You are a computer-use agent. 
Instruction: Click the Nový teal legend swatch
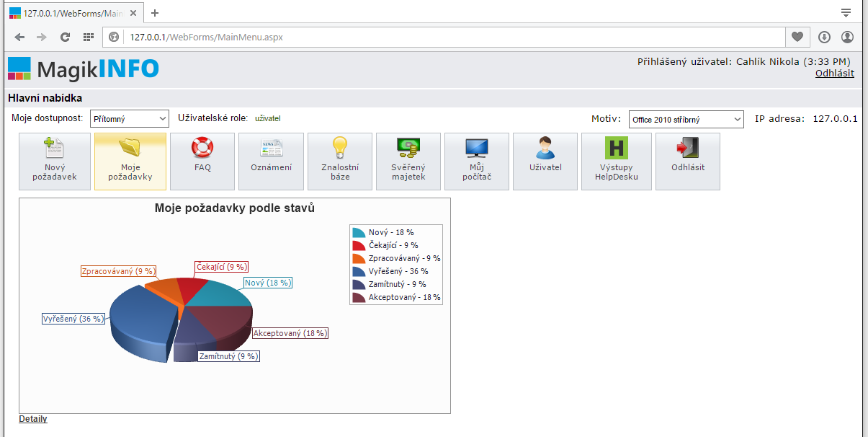[359, 232]
